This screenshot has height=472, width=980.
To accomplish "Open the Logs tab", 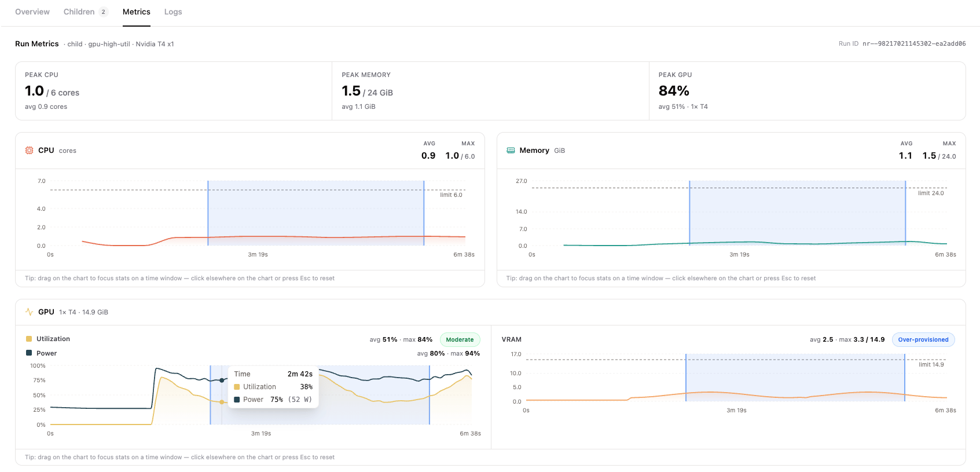I will 173,12.
